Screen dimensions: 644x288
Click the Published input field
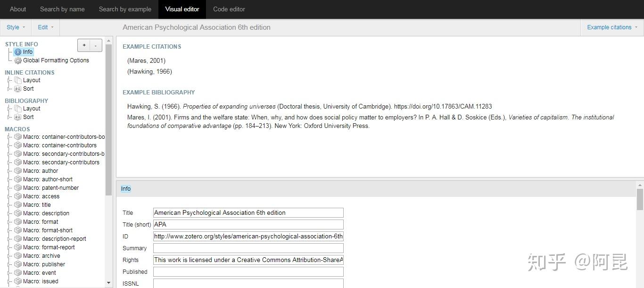pyautogui.click(x=248, y=272)
